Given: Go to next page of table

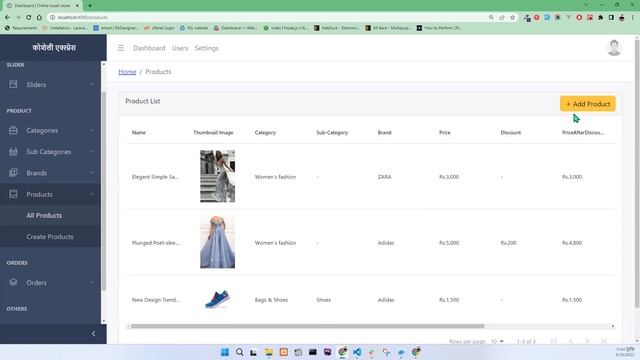Looking at the screenshot, I should coord(587,341).
